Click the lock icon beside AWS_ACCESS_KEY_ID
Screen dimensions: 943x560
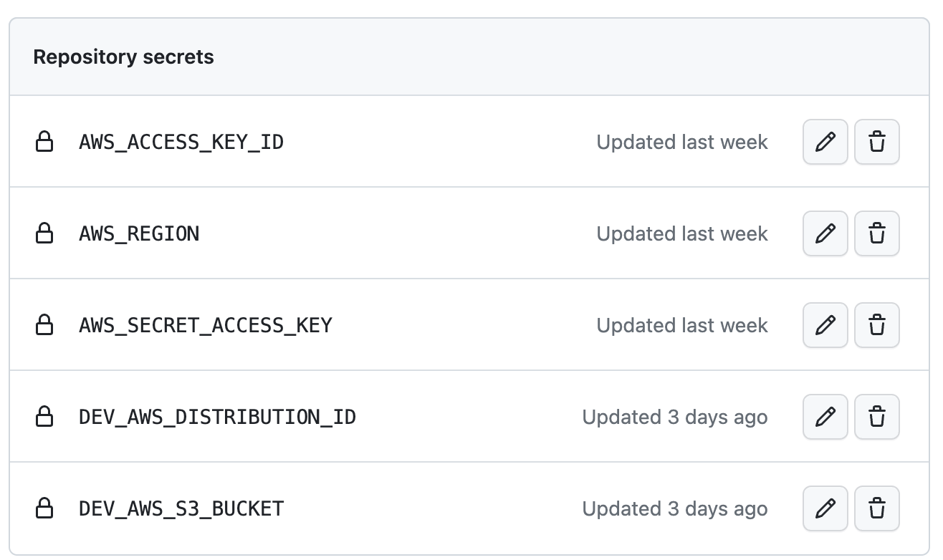[x=44, y=142]
